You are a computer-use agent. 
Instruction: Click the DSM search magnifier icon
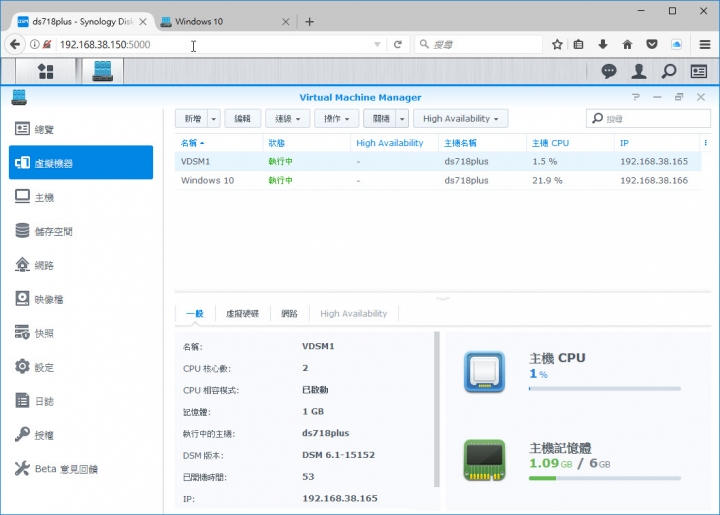click(x=669, y=71)
